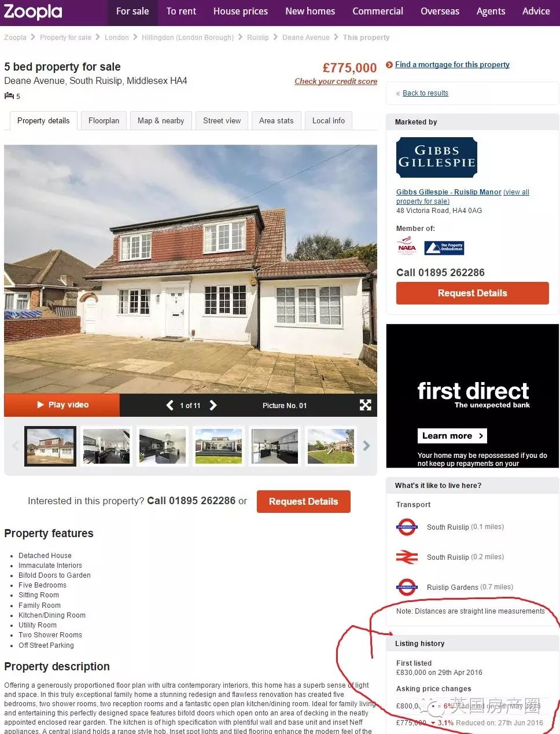This screenshot has height=734, width=560.
Task: Play the property video
Action: coord(62,405)
